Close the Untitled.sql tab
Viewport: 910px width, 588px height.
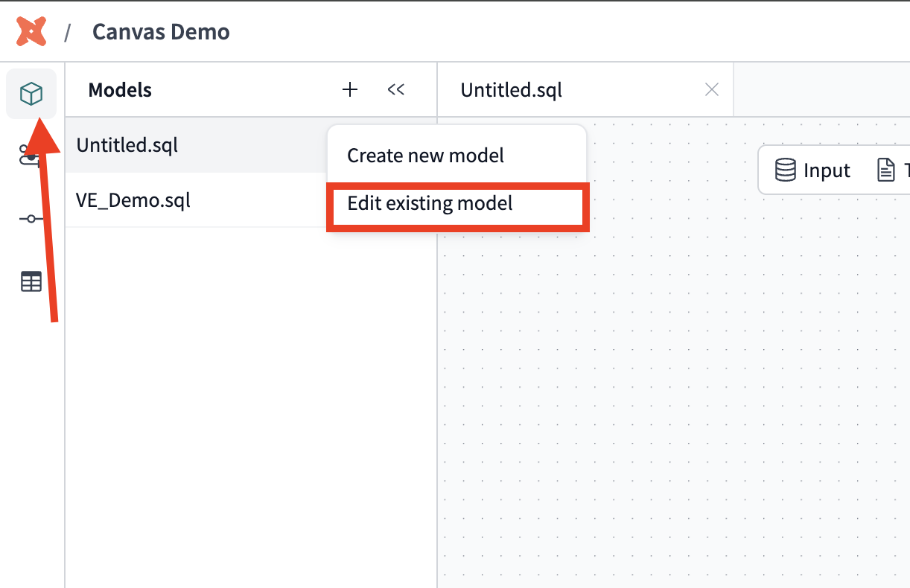point(711,89)
